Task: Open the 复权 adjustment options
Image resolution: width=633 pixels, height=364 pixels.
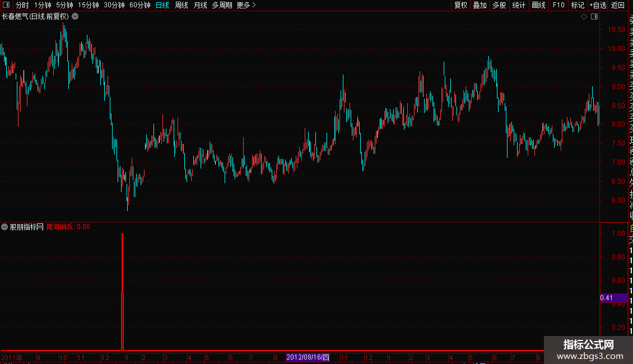Action: pyautogui.click(x=460, y=5)
